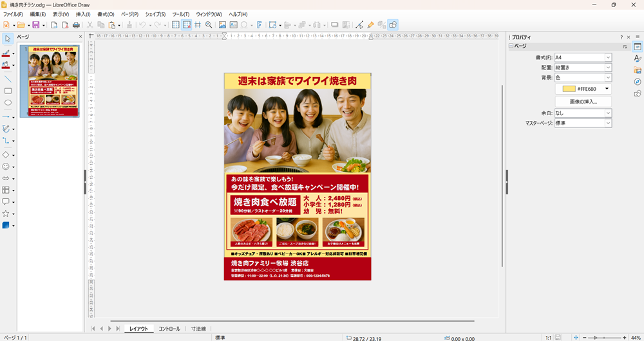
Task: Click the Insert text box icon
Action: coord(233,25)
